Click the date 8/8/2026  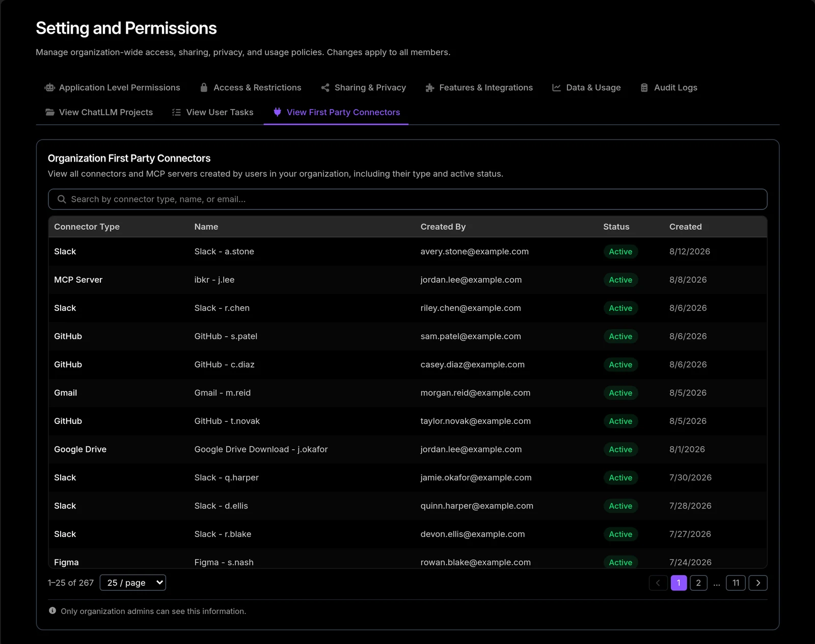click(x=688, y=280)
